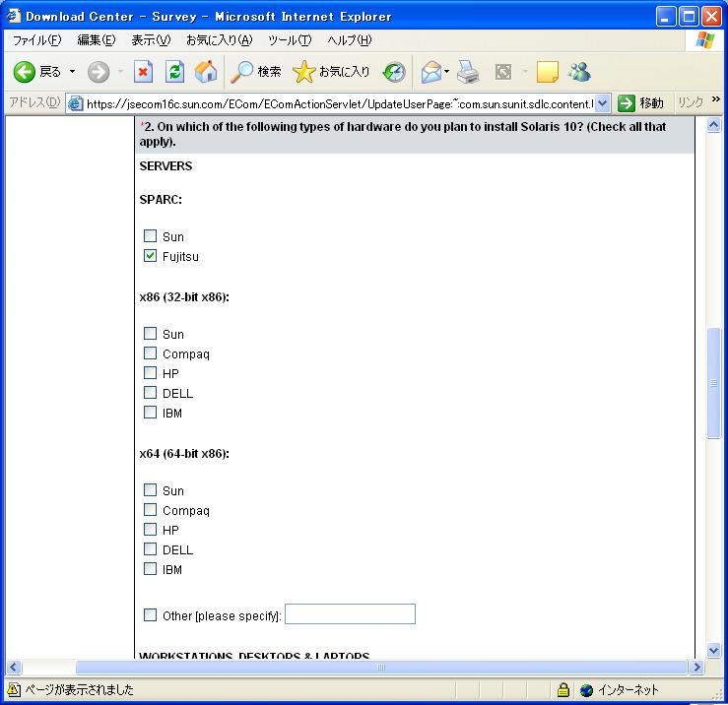Click the horizontal scrollbar left arrow
Image resolution: width=728 pixels, height=705 pixels.
tap(14, 667)
